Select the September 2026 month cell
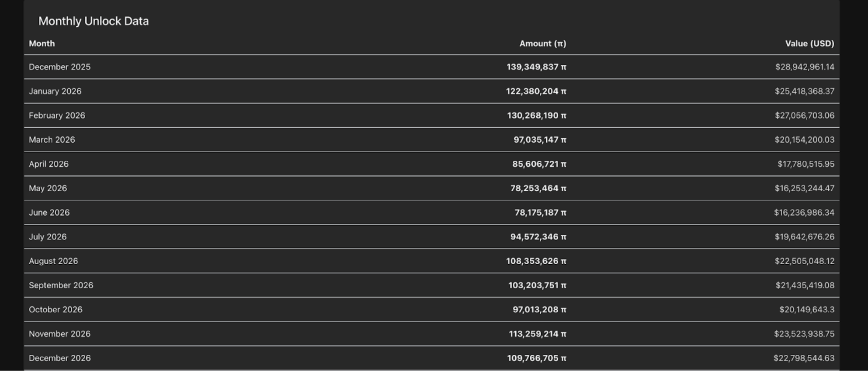Viewport: 868px width, 371px height. tap(61, 285)
